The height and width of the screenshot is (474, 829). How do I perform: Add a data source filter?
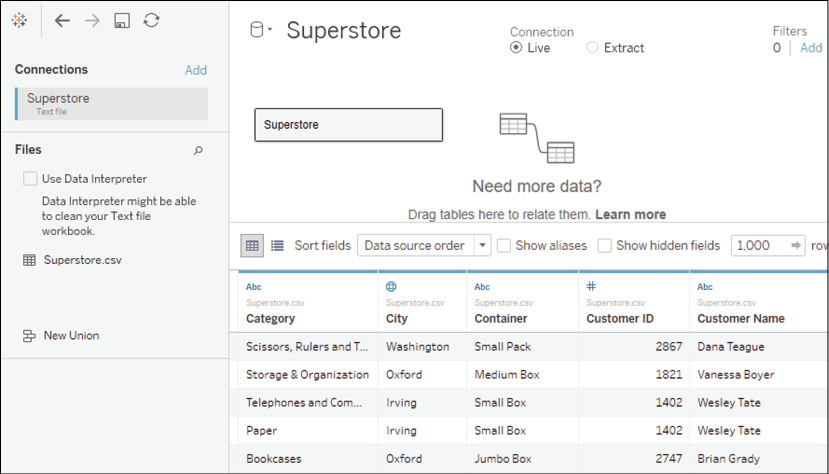[x=811, y=48]
